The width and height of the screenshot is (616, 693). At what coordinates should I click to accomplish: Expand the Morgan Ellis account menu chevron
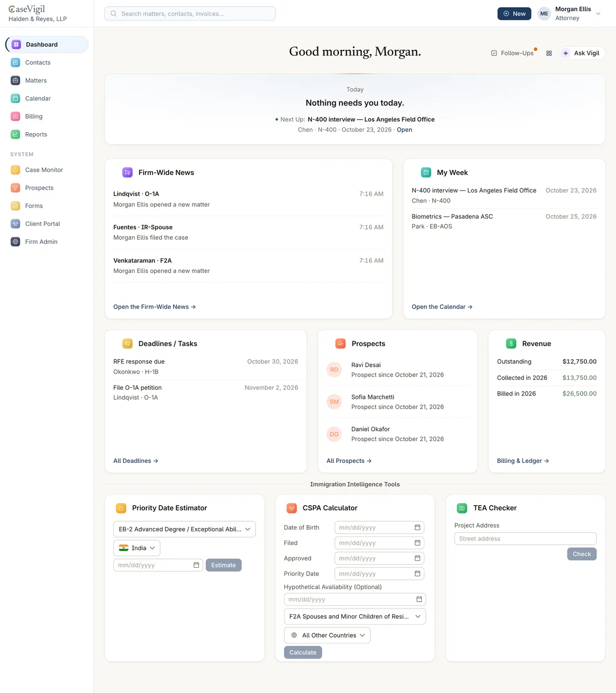point(598,14)
